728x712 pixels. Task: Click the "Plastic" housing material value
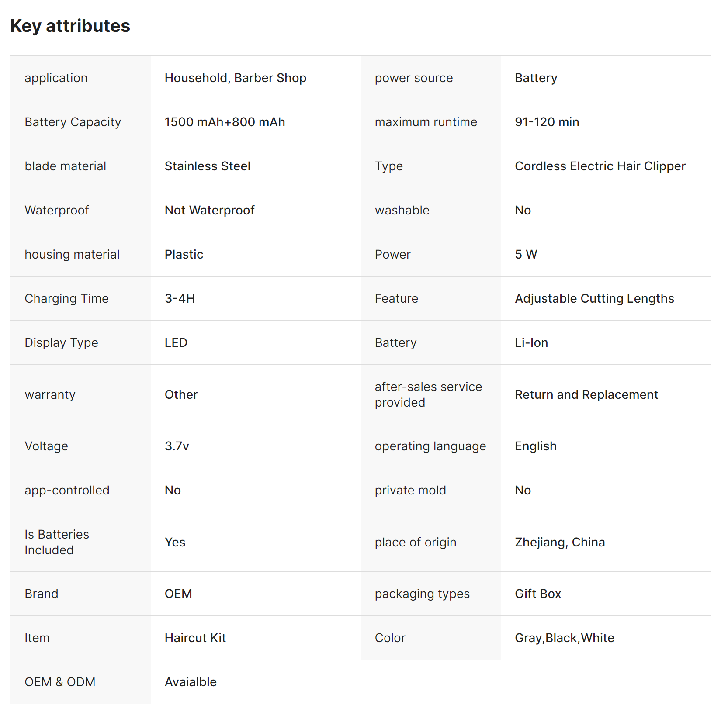pyautogui.click(x=184, y=254)
